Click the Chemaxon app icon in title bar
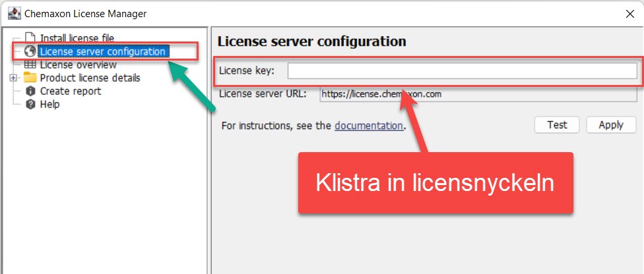The width and height of the screenshot is (644, 274). [15, 14]
